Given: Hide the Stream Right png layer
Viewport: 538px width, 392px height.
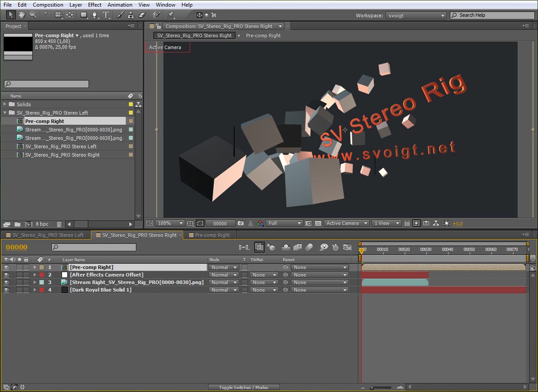Looking at the screenshot, I should [x=6, y=282].
